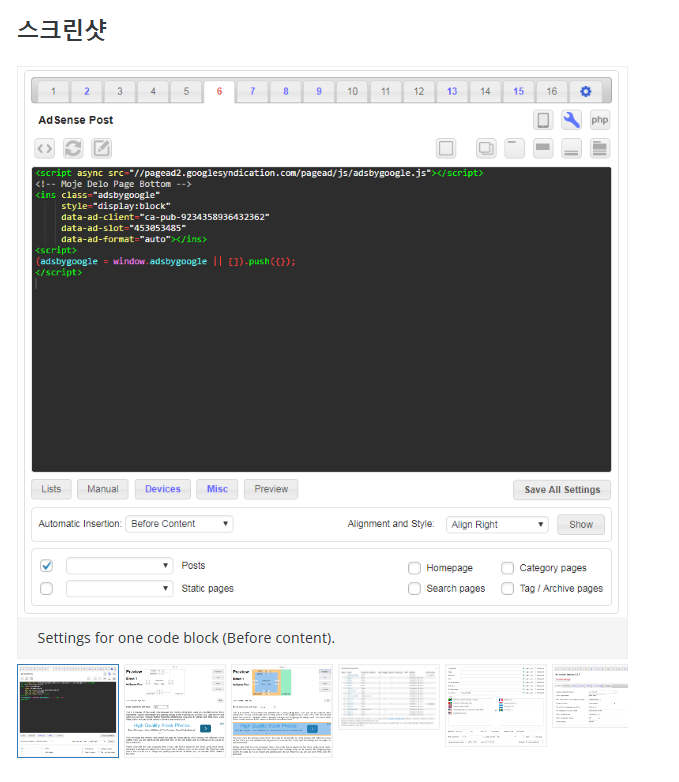Check the Static pages checkbox
Image resolution: width=679 pixels, height=782 pixels.
coord(46,588)
